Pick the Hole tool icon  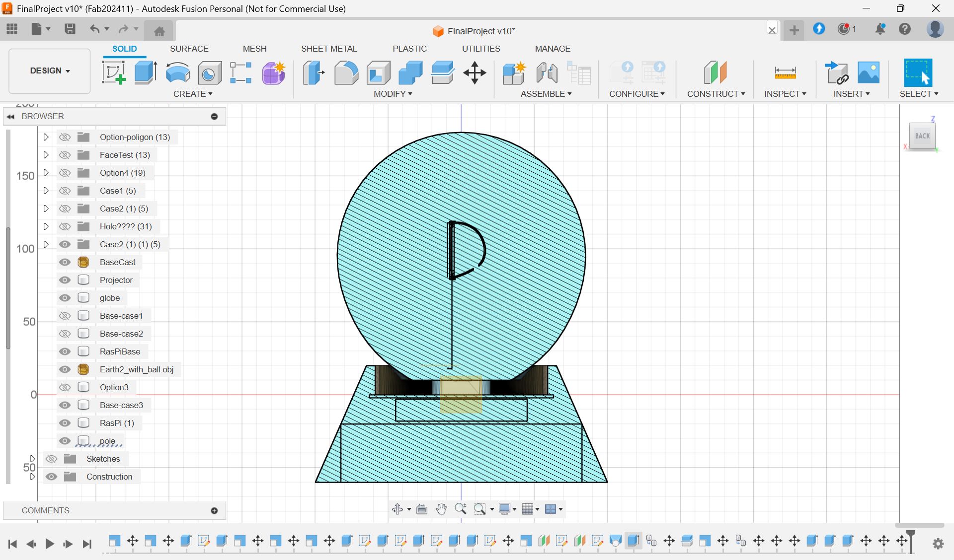209,72
